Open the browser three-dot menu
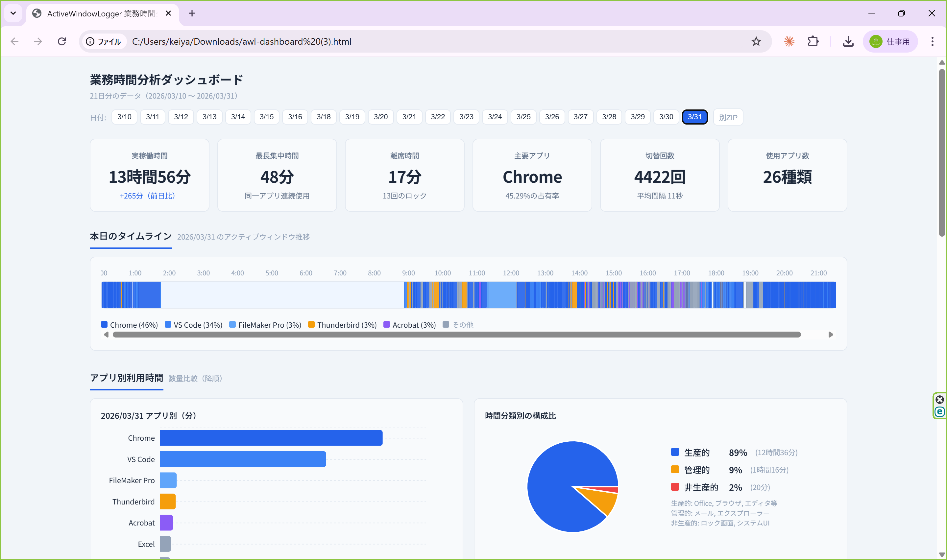Viewport: 947px width, 560px height. [x=933, y=41]
